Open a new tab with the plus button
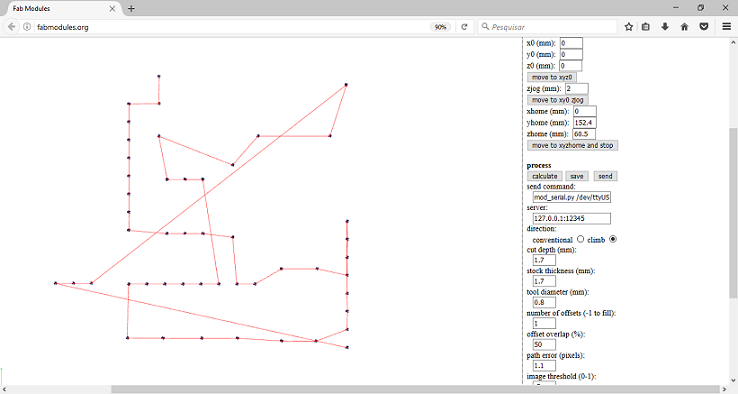The height and width of the screenshot is (394, 738). click(x=131, y=8)
